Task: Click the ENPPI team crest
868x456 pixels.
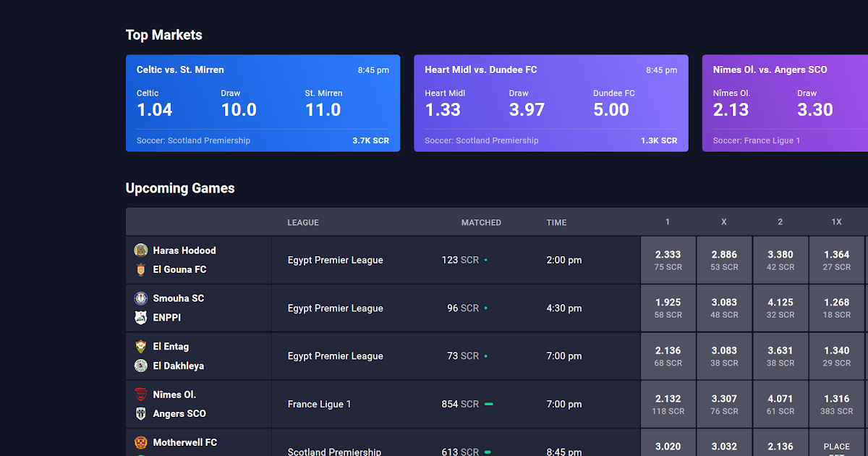Action: [141, 317]
